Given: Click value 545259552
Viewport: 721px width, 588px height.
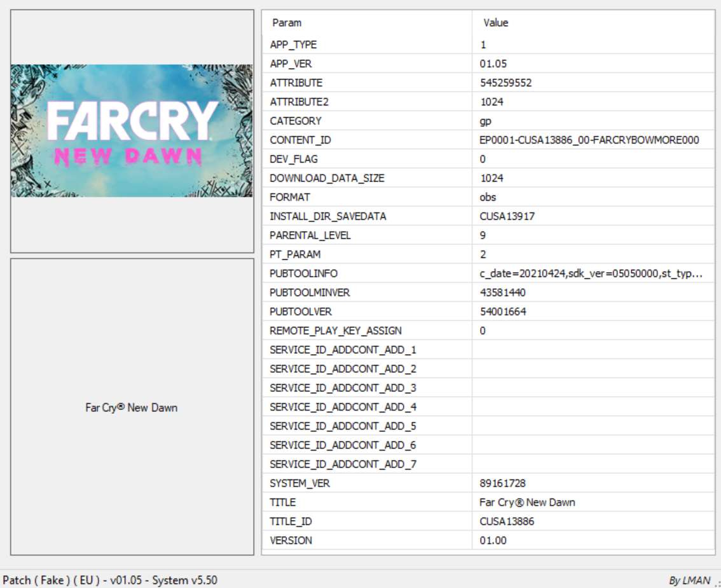Looking at the screenshot, I should (x=506, y=83).
